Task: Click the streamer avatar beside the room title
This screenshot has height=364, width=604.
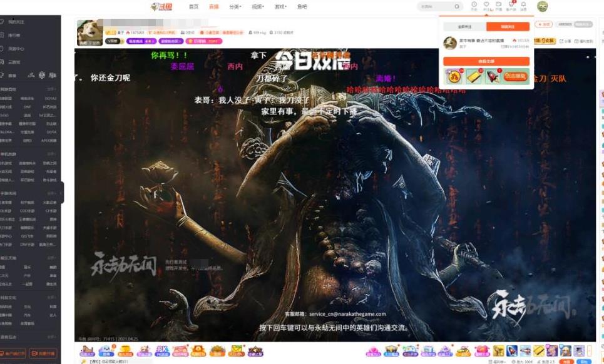Action: coord(90,33)
